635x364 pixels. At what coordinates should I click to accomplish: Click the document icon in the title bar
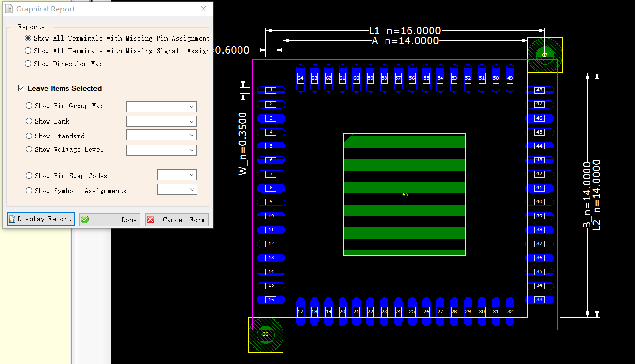[x=8, y=8]
